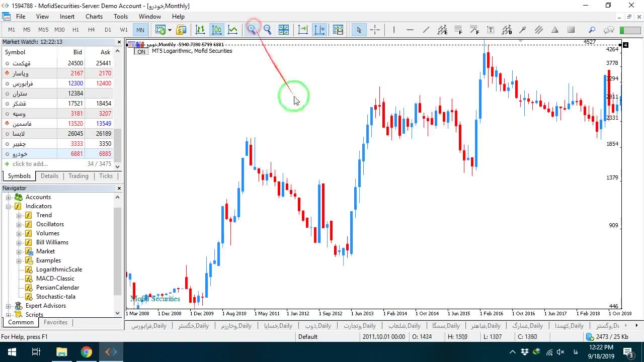Select the LogarithmicScale indicator
644x362 pixels.
pyautogui.click(x=59, y=269)
